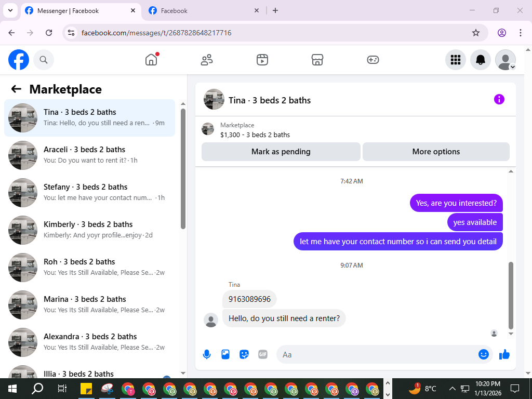The width and height of the screenshot is (532, 399).
Task: Click the More options button
Action: [x=436, y=152]
